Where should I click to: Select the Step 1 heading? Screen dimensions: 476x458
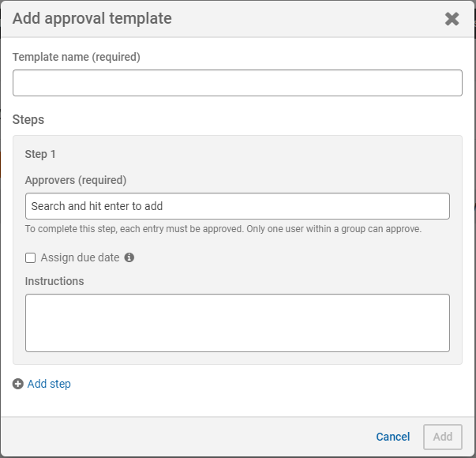[x=40, y=154]
